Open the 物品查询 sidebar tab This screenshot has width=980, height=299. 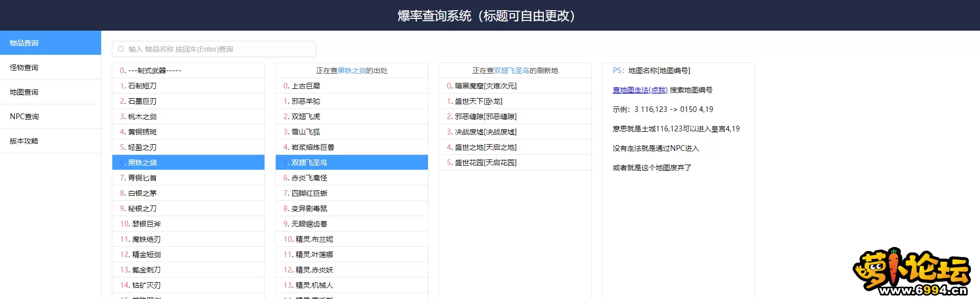50,43
